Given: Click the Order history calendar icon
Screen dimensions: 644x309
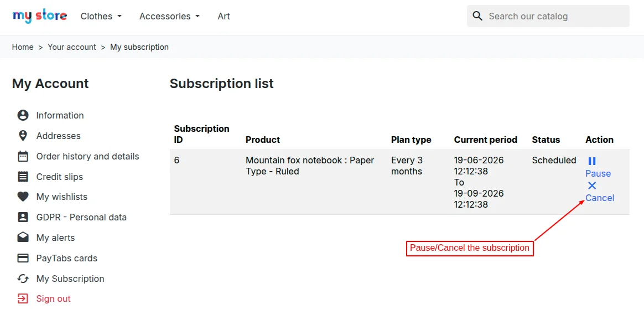Looking at the screenshot, I should [23, 156].
